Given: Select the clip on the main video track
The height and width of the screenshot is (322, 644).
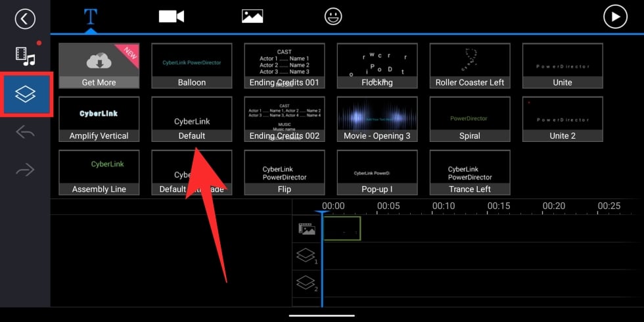Looking at the screenshot, I should [x=342, y=229].
